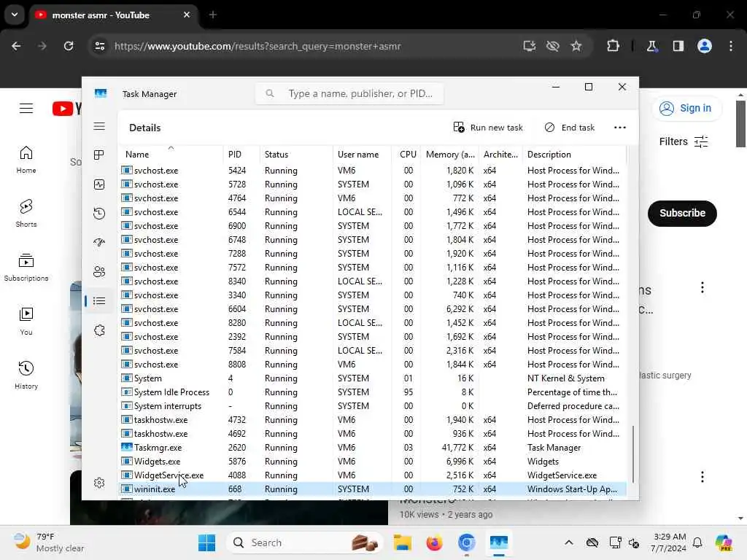747x560 pixels.
Task: Open the You section in YouTube
Action: pyautogui.click(x=26, y=322)
